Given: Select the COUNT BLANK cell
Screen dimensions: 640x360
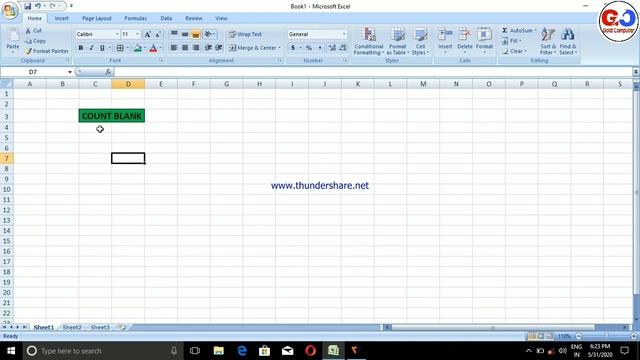Looking at the screenshot, I should click(x=112, y=116).
